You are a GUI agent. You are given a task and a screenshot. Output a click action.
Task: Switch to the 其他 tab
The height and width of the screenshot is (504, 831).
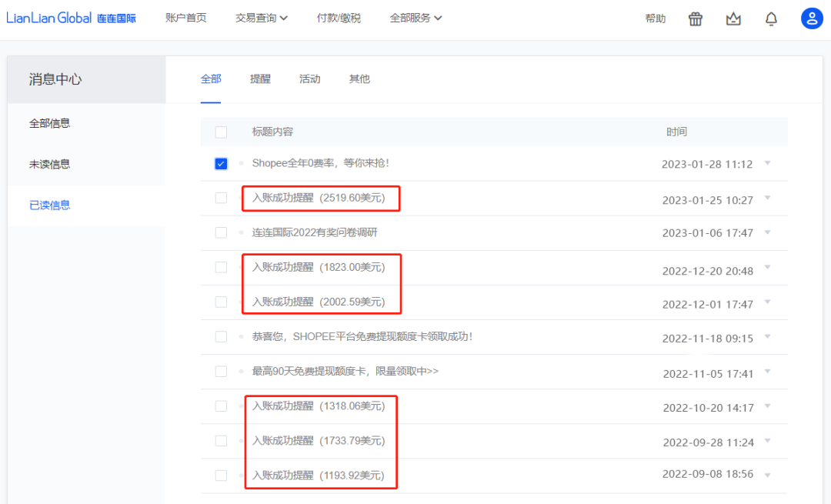coord(359,79)
